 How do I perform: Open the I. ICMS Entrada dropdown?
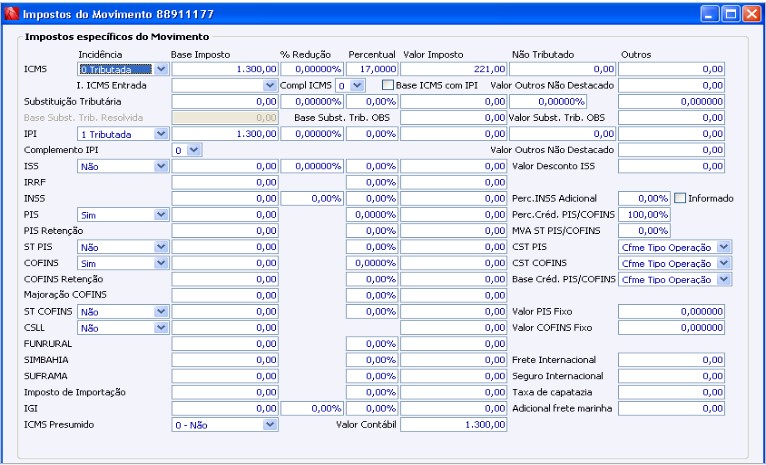[x=270, y=85]
